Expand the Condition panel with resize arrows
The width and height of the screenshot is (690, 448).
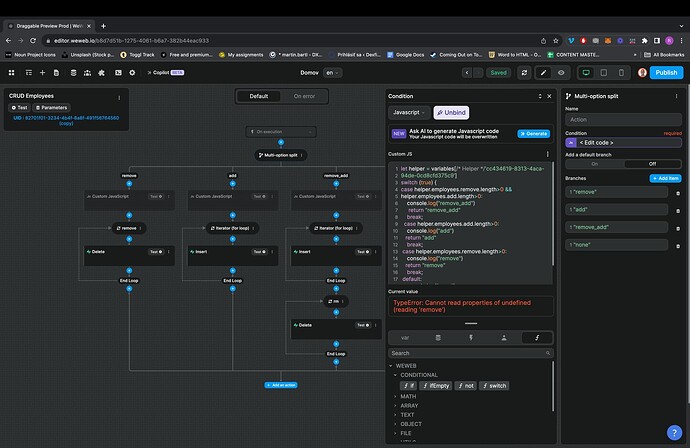[540, 96]
